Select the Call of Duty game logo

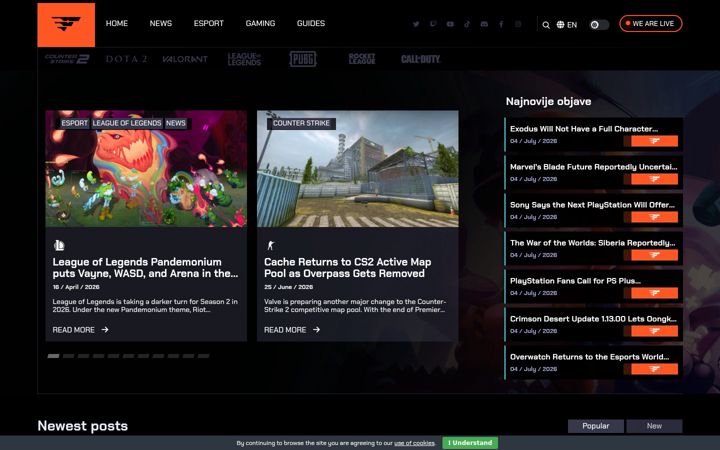tap(421, 59)
